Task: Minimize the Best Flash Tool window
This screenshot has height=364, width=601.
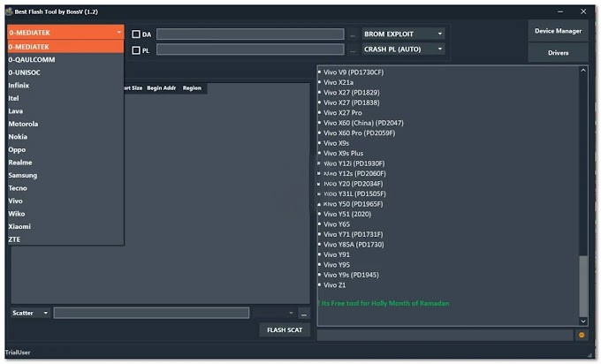Action: coord(560,11)
